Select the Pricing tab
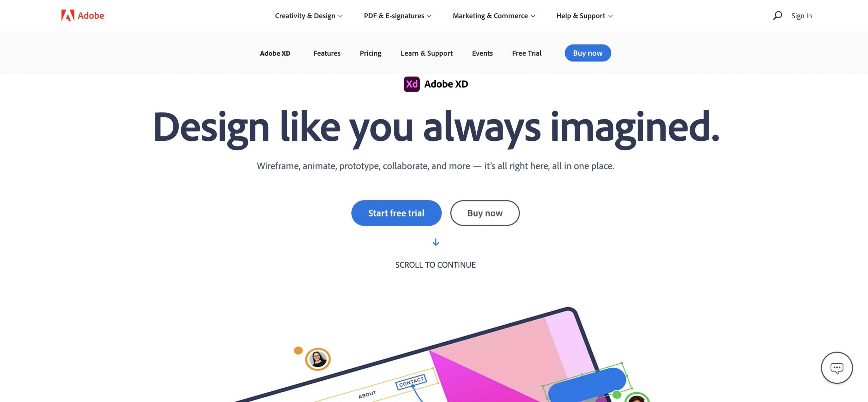Viewport: 868px width, 402px height. [x=370, y=53]
